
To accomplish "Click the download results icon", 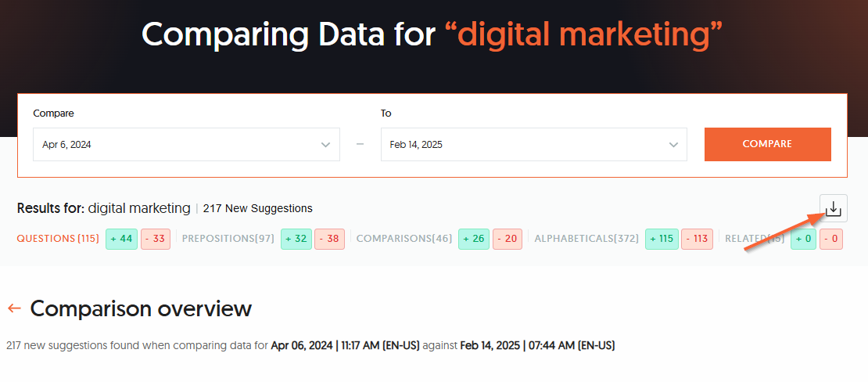I will tap(834, 208).
